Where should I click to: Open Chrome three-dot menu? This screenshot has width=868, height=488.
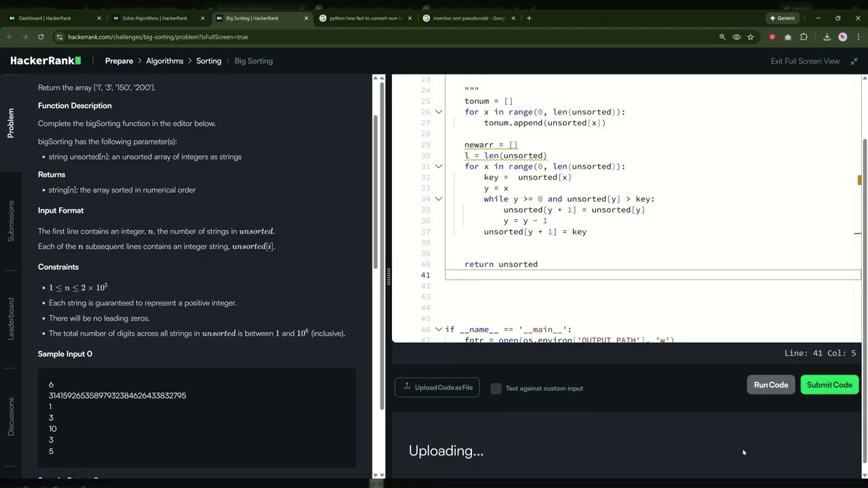point(859,37)
